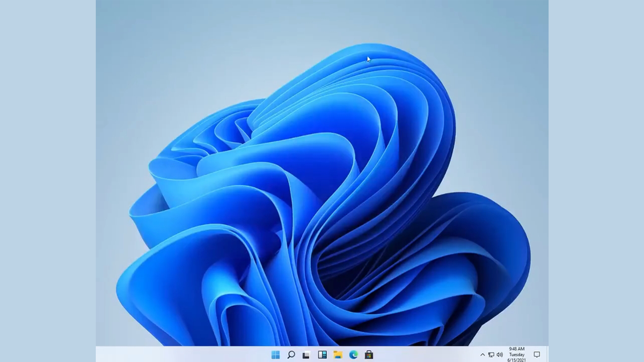Screen dimensions: 644x362
Task: Launch Microsoft Edge
Action: 354,354
